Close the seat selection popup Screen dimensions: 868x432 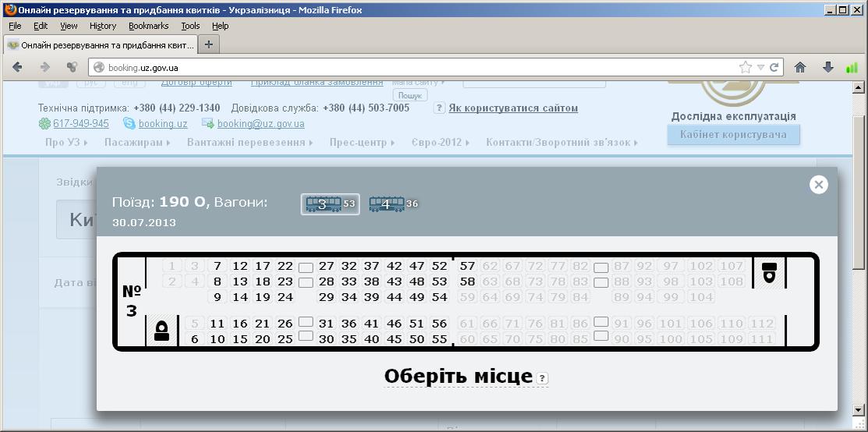pyautogui.click(x=818, y=184)
